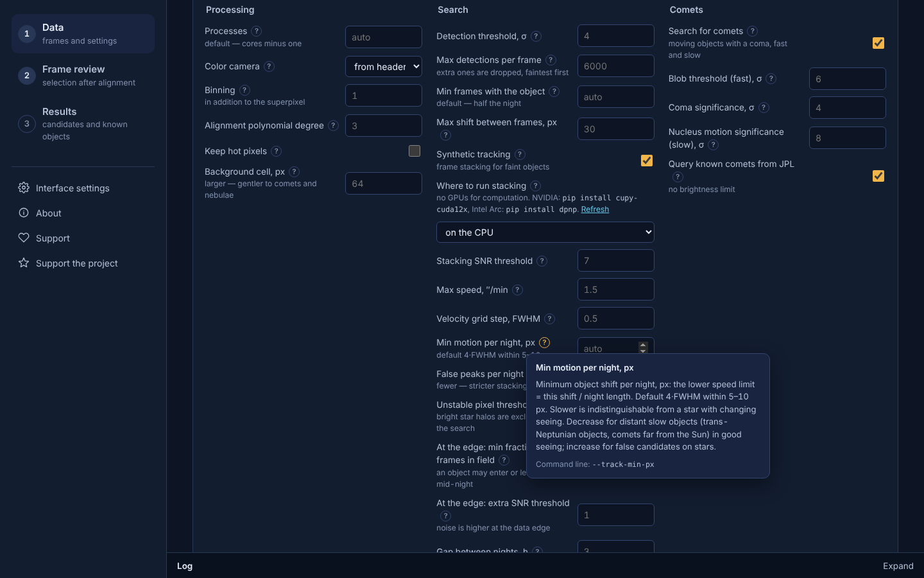Show Keep hot pixels help tooltip
924x578 pixels.
pyautogui.click(x=276, y=151)
